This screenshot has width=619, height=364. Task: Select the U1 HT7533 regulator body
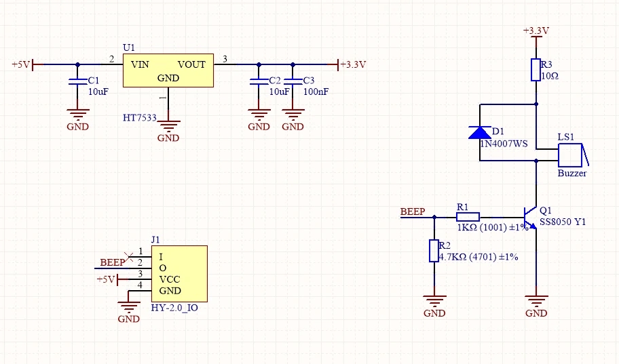pos(168,70)
